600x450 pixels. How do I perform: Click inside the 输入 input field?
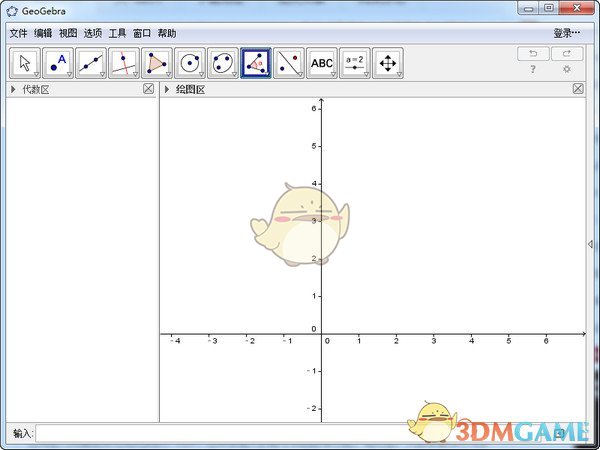pyautogui.click(x=295, y=434)
